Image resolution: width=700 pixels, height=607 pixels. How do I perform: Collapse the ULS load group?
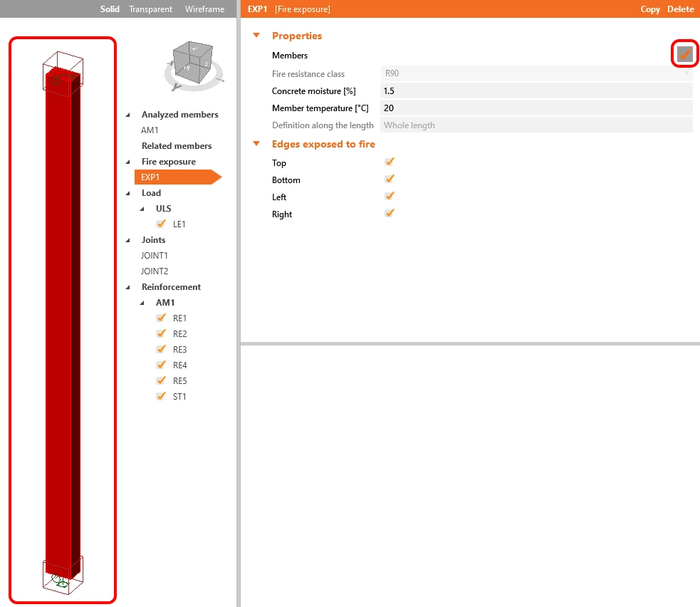[x=142, y=209]
